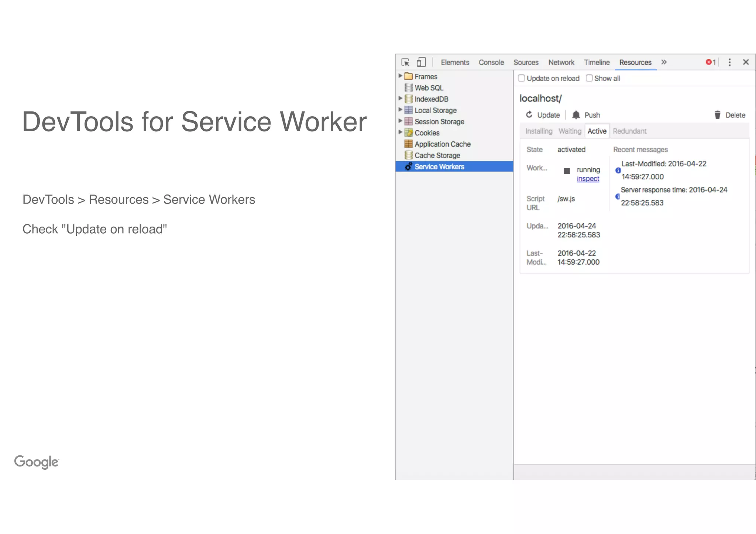The image size is (756, 534).
Task: Toggle the device mode icon
Action: [421, 62]
